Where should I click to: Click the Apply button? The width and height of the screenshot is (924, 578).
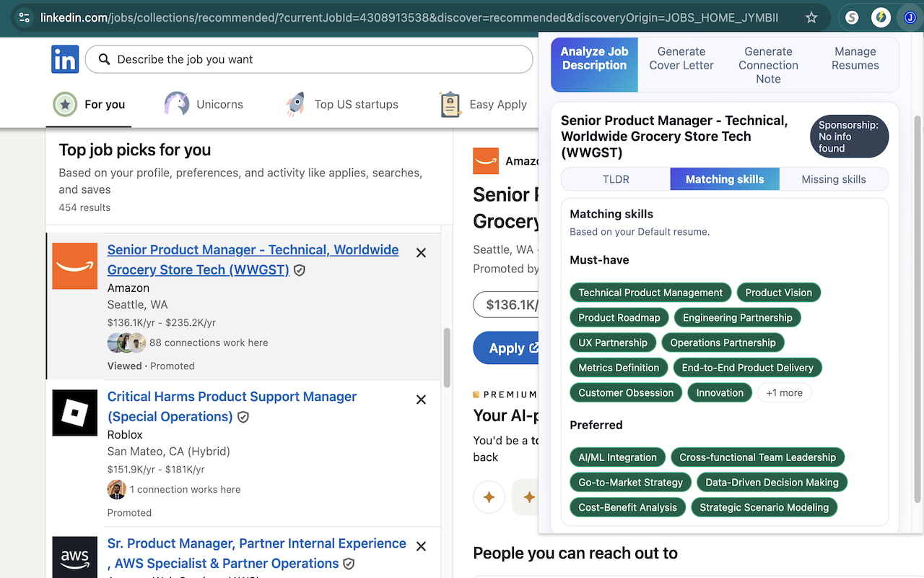[x=506, y=348]
